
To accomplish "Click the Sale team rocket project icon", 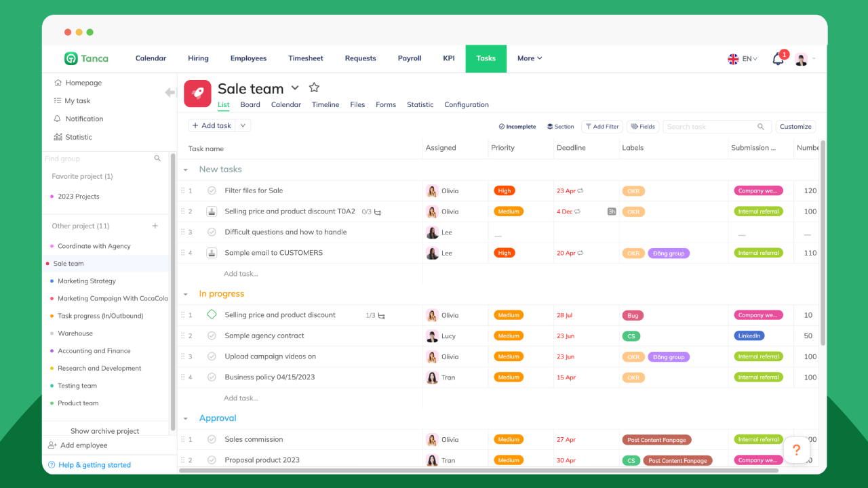I will (x=197, y=93).
